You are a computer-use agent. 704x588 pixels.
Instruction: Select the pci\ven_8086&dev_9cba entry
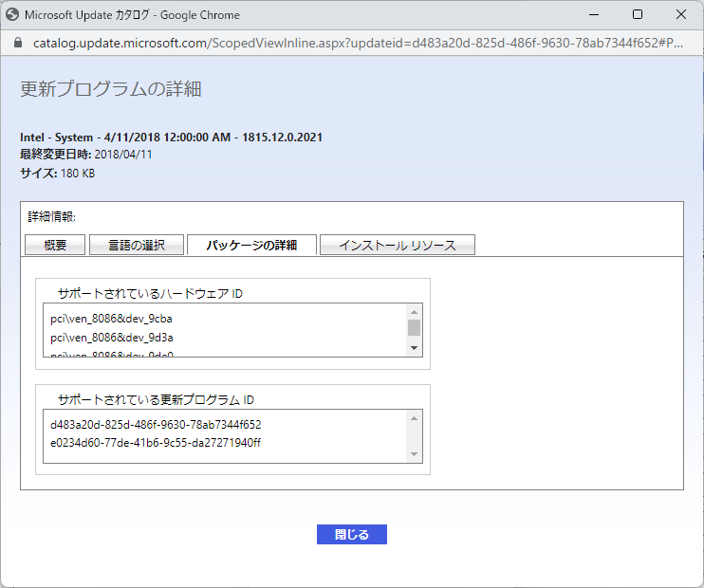[x=111, y=319]
